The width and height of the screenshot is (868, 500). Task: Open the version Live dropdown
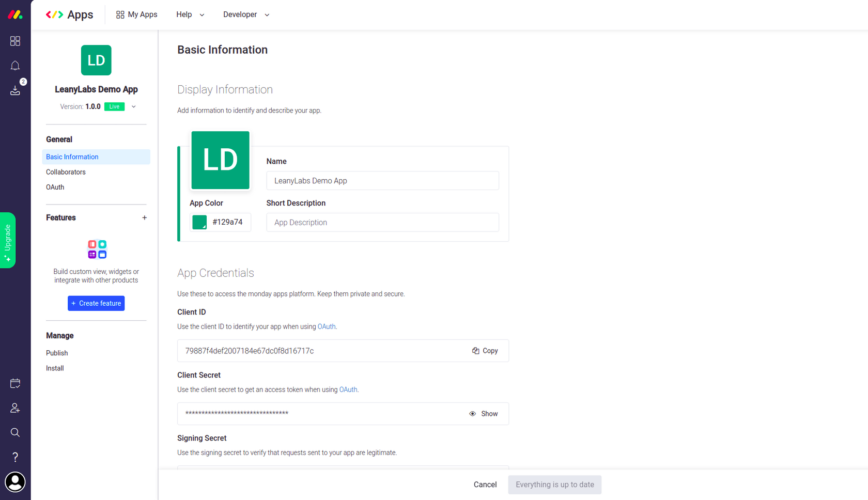(x=133, y=106)
